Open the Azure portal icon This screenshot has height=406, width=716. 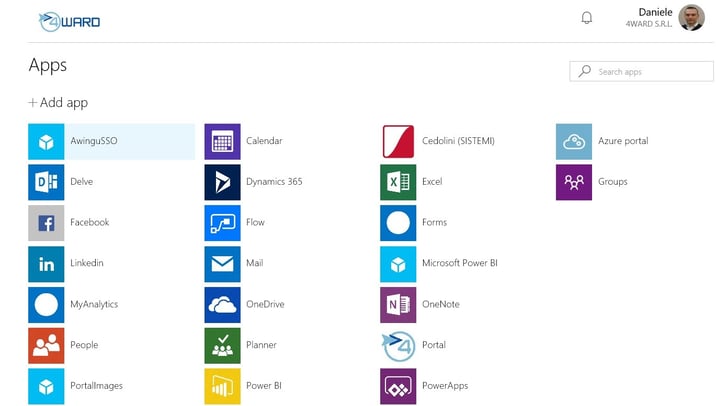(574, 141)
